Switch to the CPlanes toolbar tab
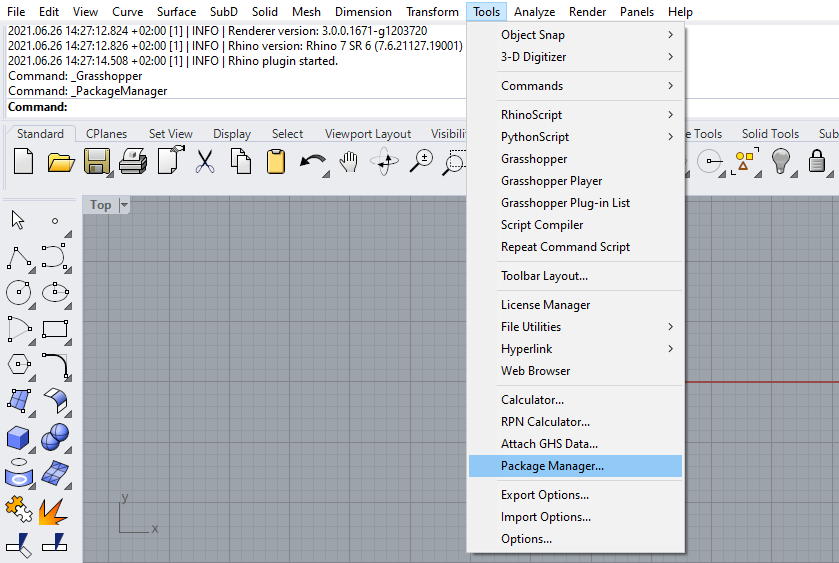 click(106, 134)
